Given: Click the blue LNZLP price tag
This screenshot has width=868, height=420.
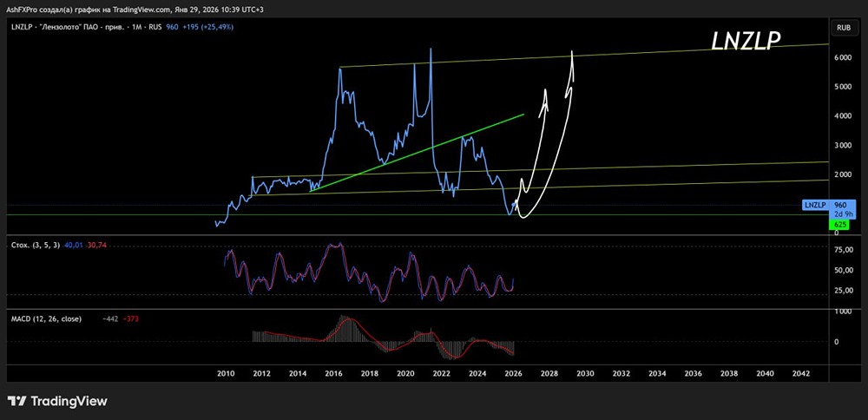Looking at the screenshot, I should (x=813, y=205).
